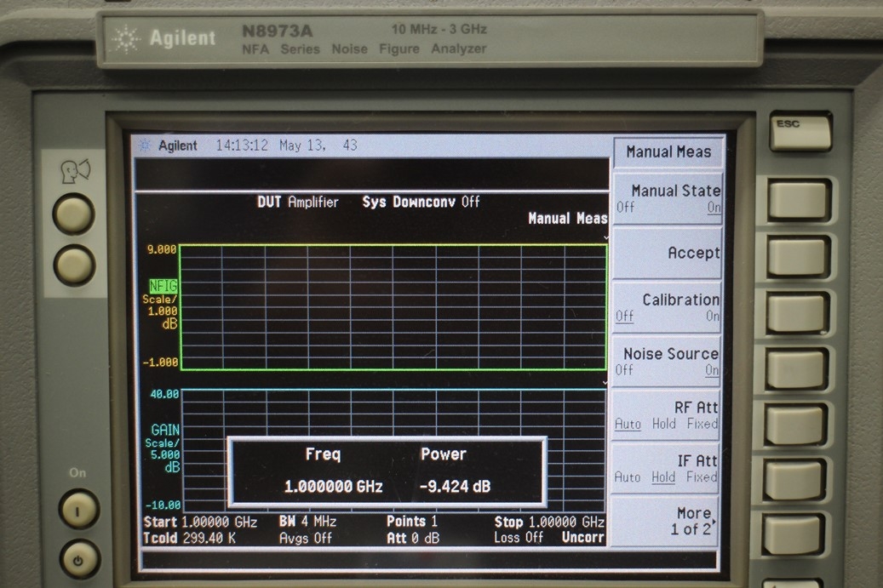Image resolution: width=883 pixels, height=588 pixels.
Task: Click the DUT Amplifier label
Action: (x=298, y=203)
